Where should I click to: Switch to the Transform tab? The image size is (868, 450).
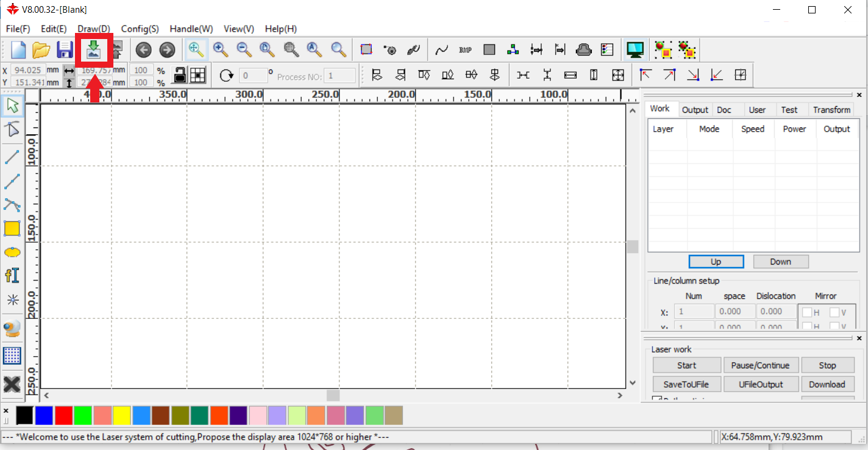tap(831, 110)
